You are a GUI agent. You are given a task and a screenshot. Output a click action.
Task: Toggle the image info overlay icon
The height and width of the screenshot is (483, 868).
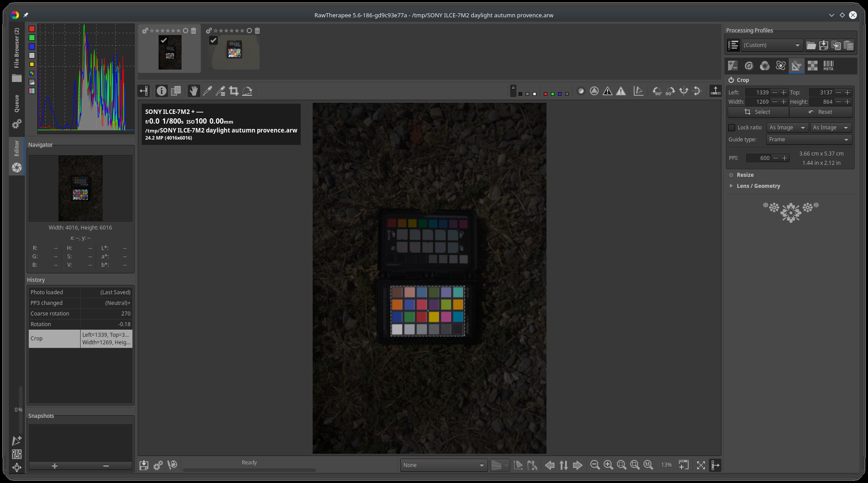pyautogui.click(x=162, y=91)
